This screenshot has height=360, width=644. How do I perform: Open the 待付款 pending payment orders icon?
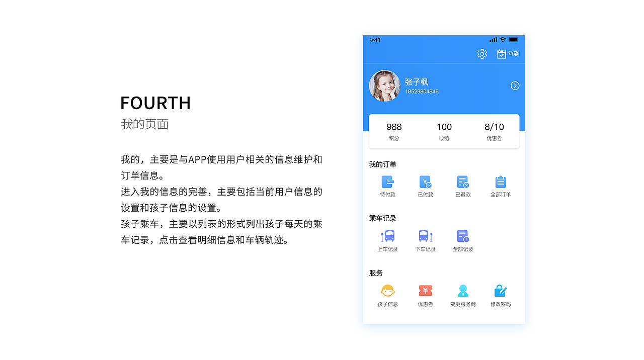click(387, 183)
